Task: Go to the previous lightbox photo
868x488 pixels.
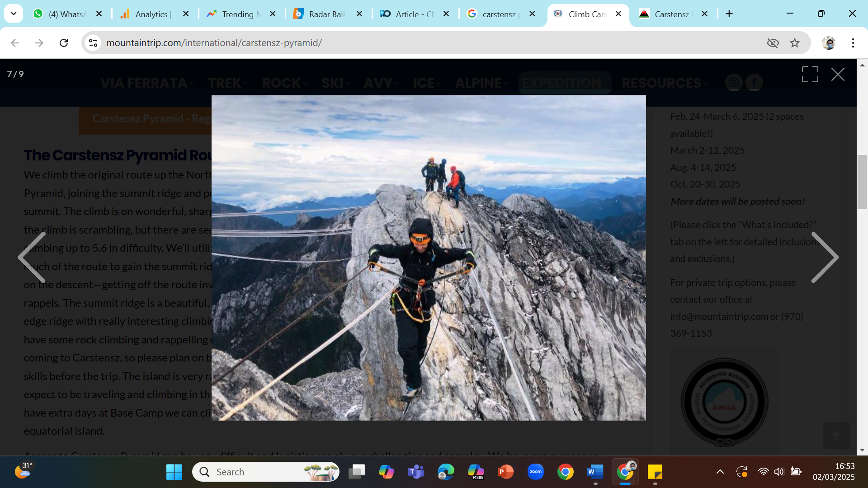Action: 32,258
